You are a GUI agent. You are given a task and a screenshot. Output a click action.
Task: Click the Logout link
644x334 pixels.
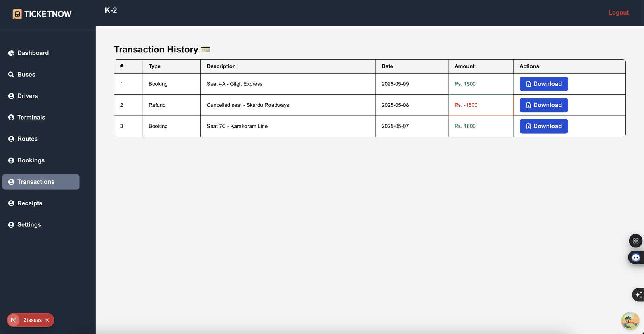tap(618, 12)
